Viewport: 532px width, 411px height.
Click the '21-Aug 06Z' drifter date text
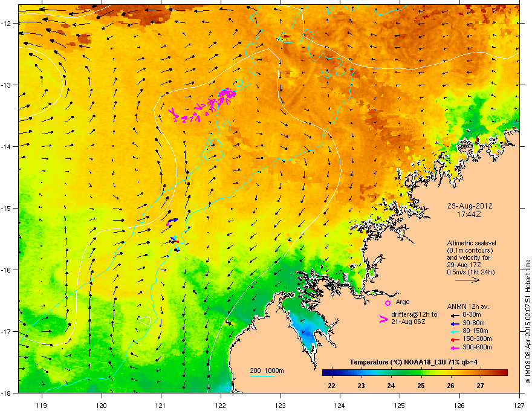[408, 322]
